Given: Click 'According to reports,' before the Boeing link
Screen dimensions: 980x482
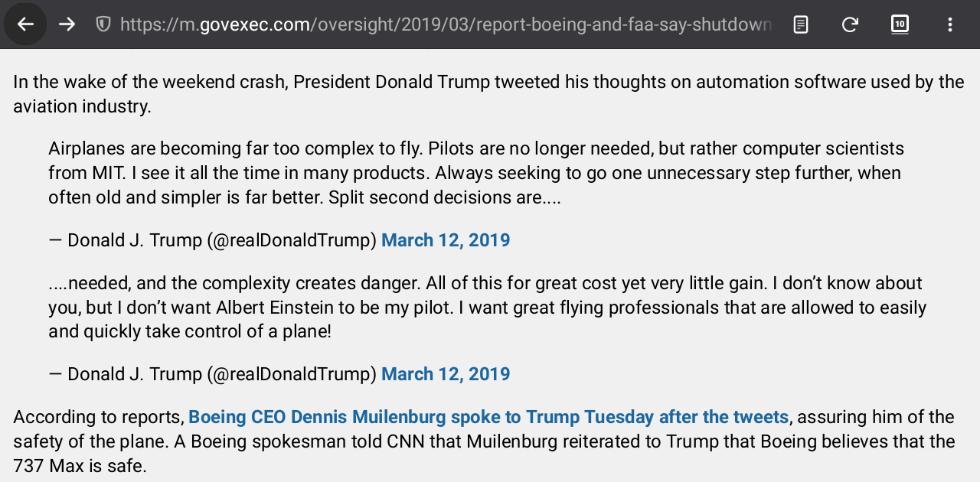Looking at the screenshot, I should (x=99, y=417).
